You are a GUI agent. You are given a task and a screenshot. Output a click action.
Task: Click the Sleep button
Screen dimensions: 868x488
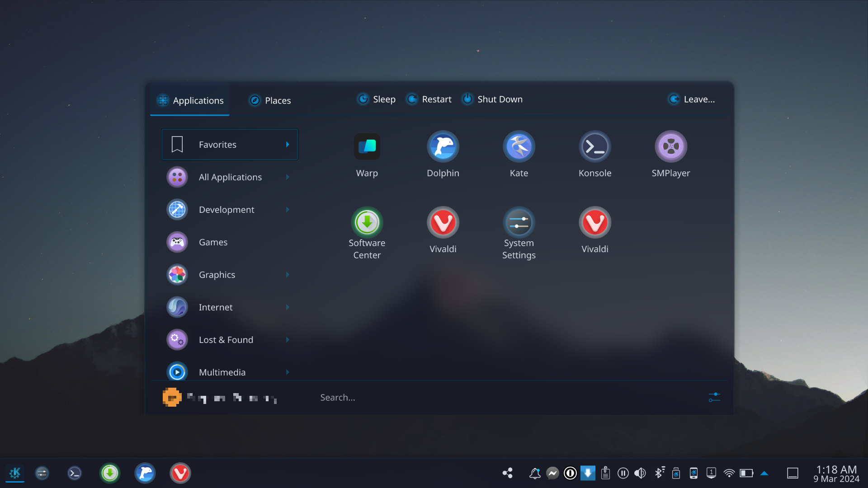tap(376, 99)
